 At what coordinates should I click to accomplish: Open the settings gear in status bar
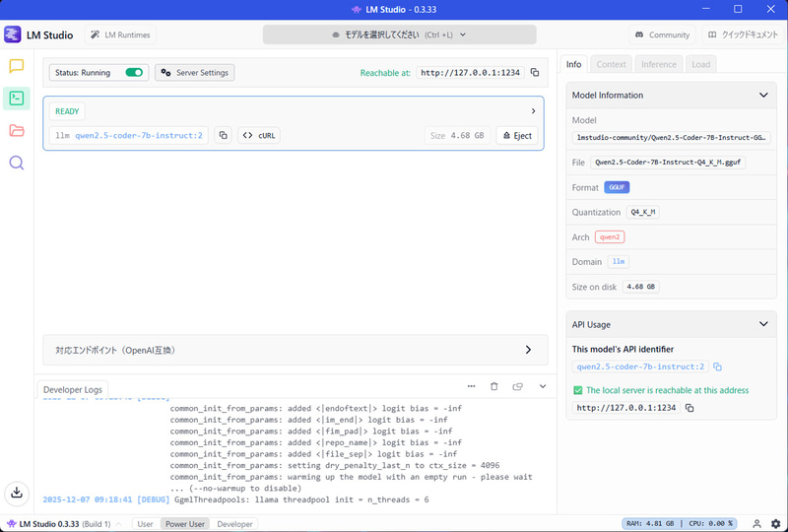click(776, 523)
